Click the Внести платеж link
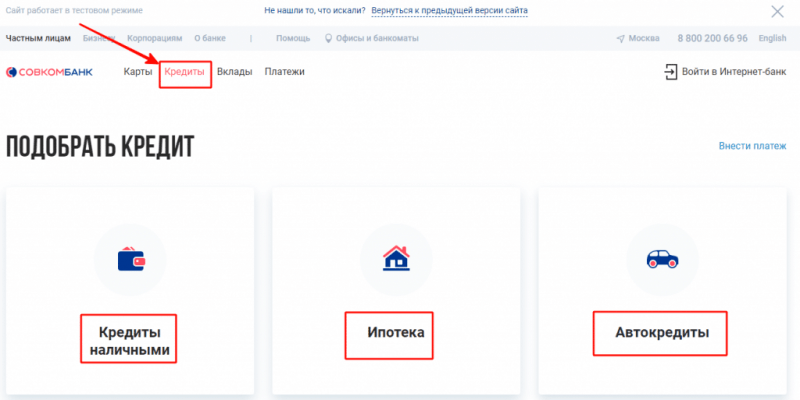This screenshot has width=800, height=400. coord(753,146)
